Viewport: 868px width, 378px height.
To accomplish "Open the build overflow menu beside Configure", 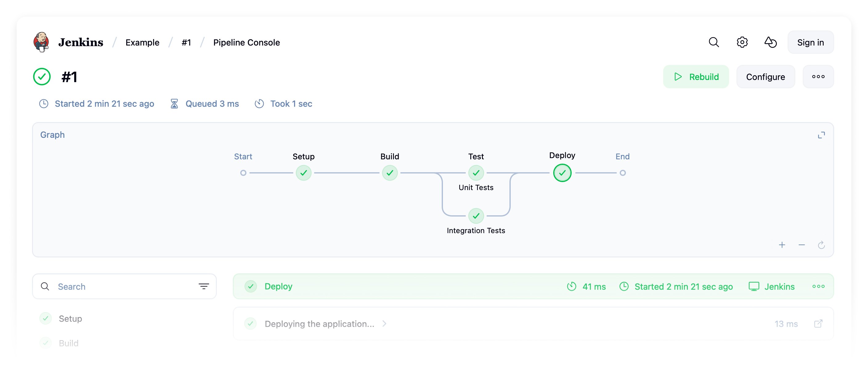I will click(x=818, y=77).
